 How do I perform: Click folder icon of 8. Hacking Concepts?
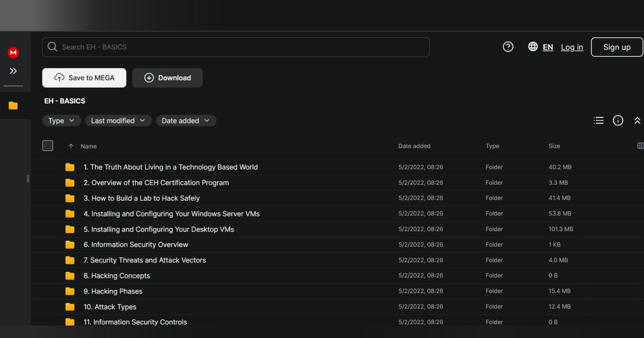[x=70, y=275]
